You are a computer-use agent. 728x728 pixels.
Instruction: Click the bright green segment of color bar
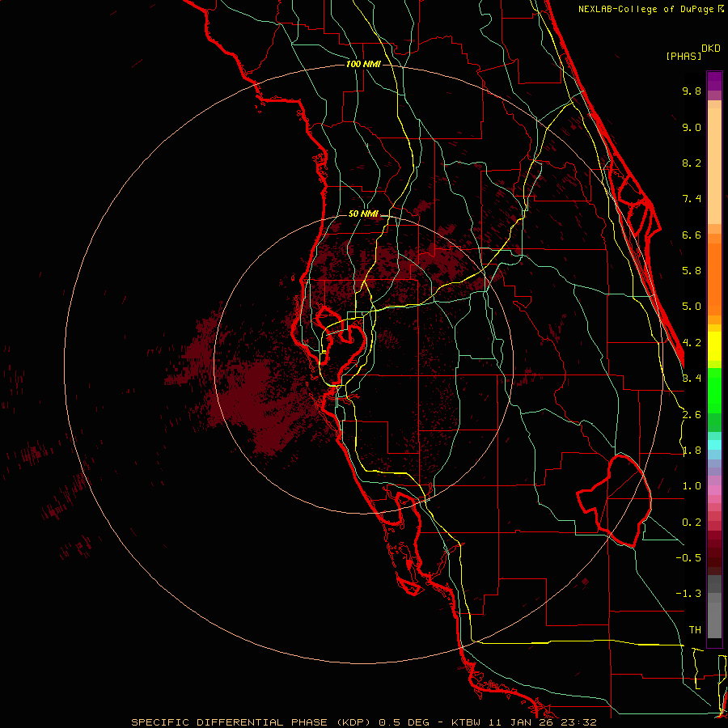pyautogui.click(x=714, y=390)
